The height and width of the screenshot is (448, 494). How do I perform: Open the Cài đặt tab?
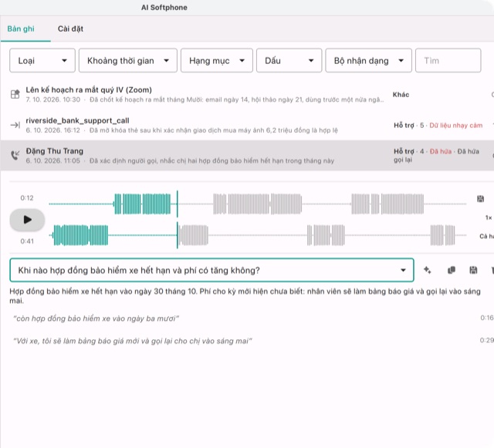pyautogui.click(x=70, y=29)
